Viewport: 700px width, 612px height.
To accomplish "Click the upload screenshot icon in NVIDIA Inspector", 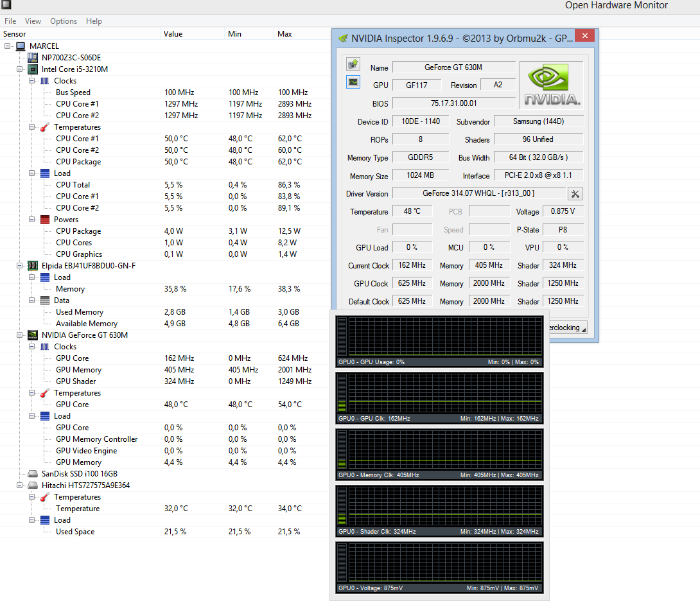I will point(353,64).
